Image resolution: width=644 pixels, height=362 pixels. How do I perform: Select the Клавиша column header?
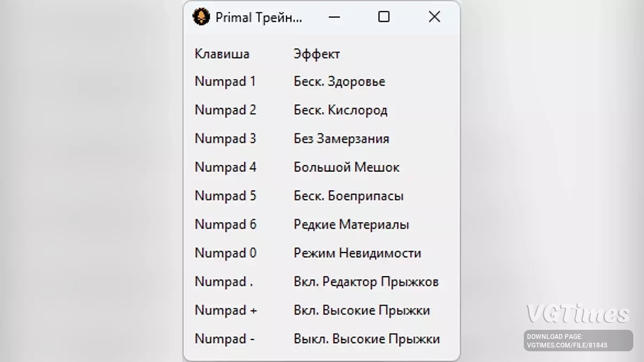pos(222,54)
